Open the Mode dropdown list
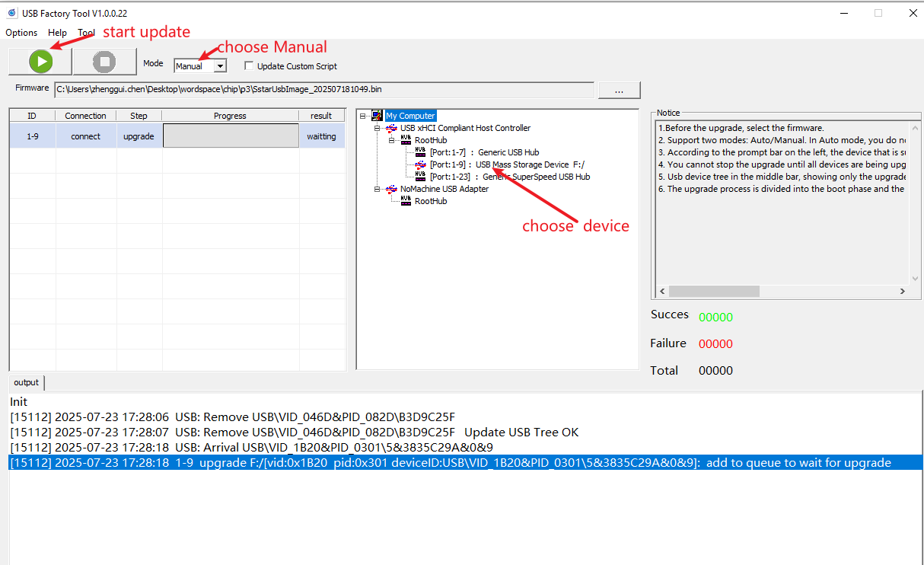 (x=220, y=66)
